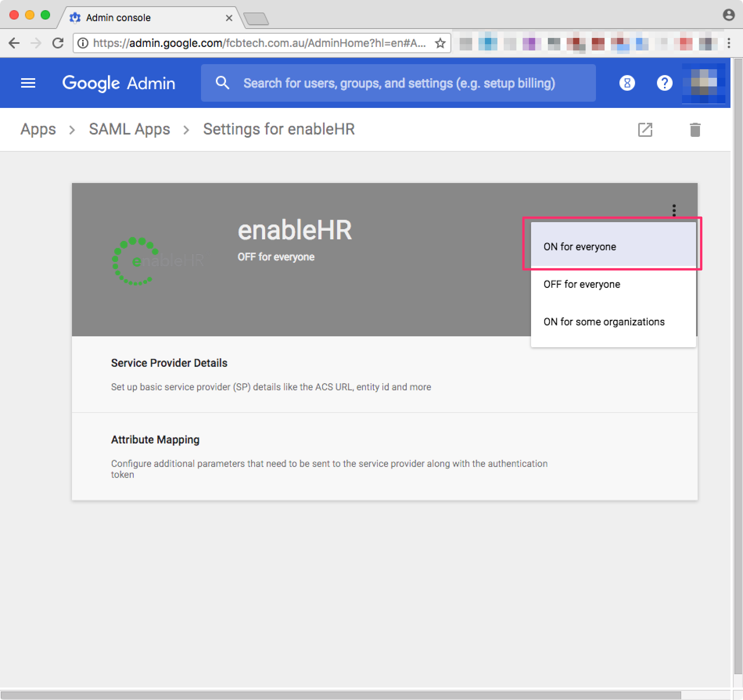Viewport: 743px width, 700px height.
Task: Open the account avatar menu
Action: tap(704, 83)
